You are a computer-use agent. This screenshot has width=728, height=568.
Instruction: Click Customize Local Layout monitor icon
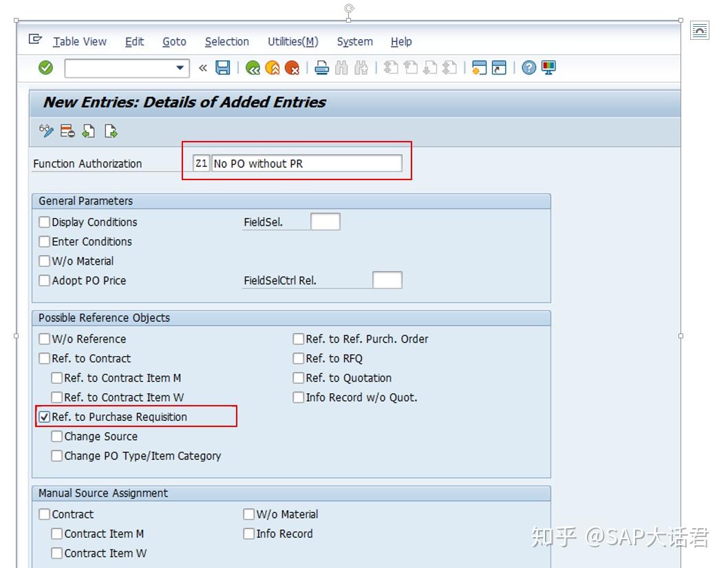[548, 68]
